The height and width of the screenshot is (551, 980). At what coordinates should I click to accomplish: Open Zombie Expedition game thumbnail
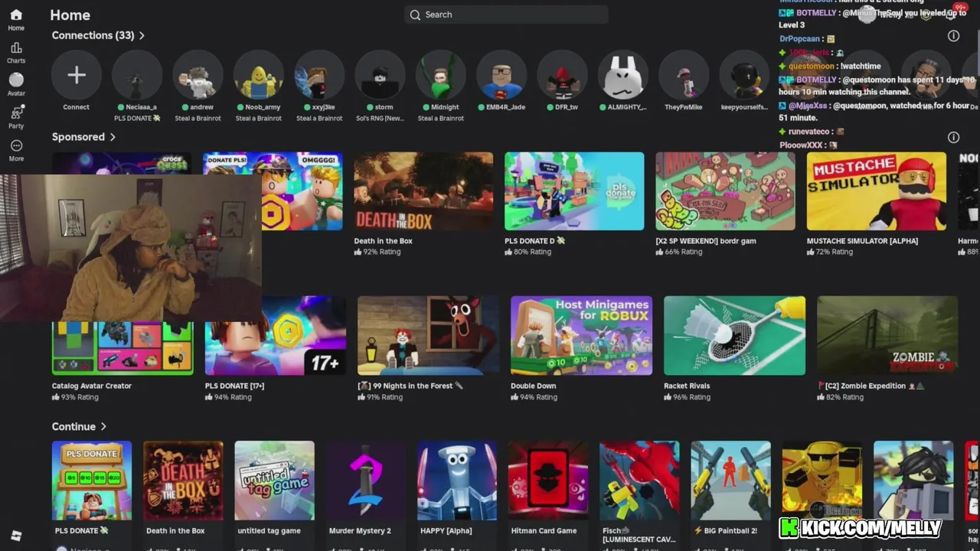click(887, 336)
